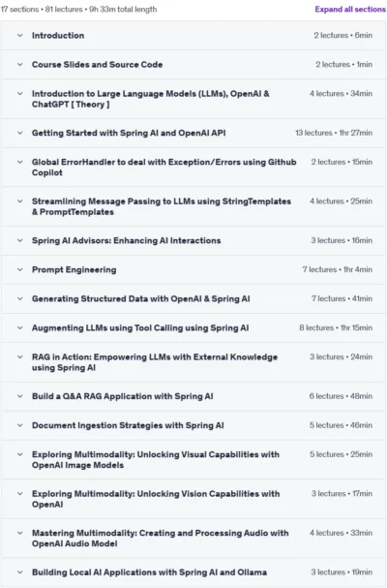The width and height of the screenshot is (387, 588).
Task: Expand the Document Ingestion Strategies chevron
Action: pyautogui.click(x=20, y=425)
